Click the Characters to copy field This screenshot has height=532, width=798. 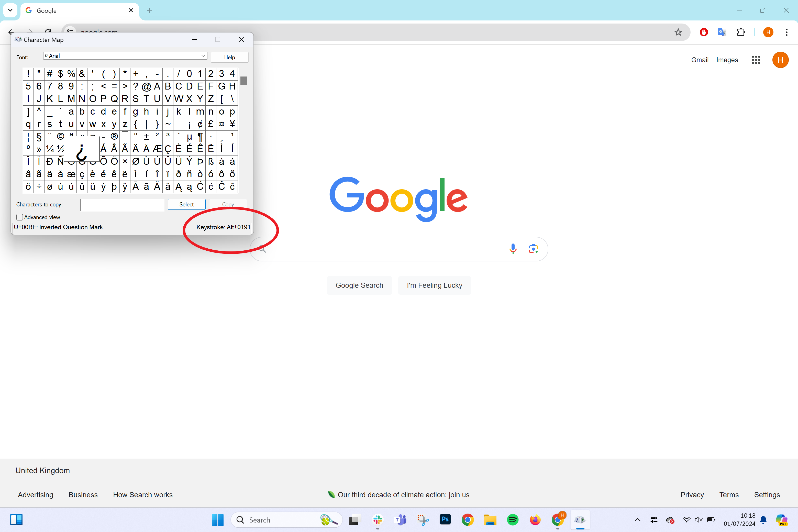(122, 205)
